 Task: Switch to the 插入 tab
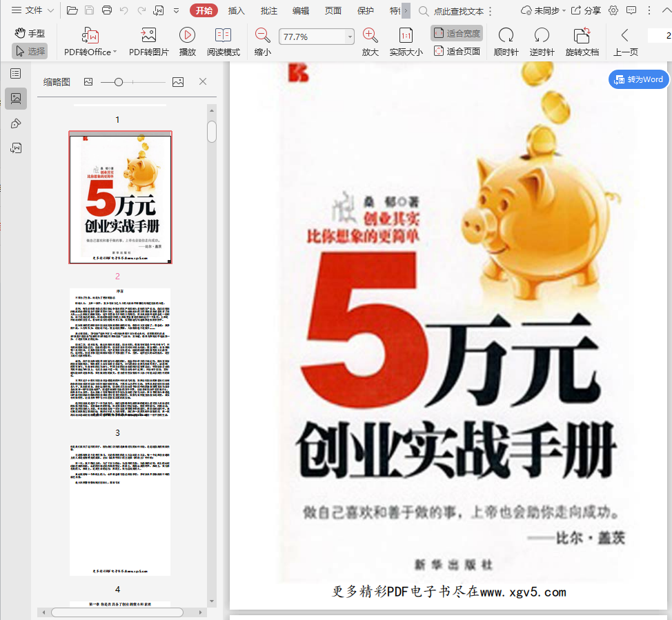[x=237, y=10]
